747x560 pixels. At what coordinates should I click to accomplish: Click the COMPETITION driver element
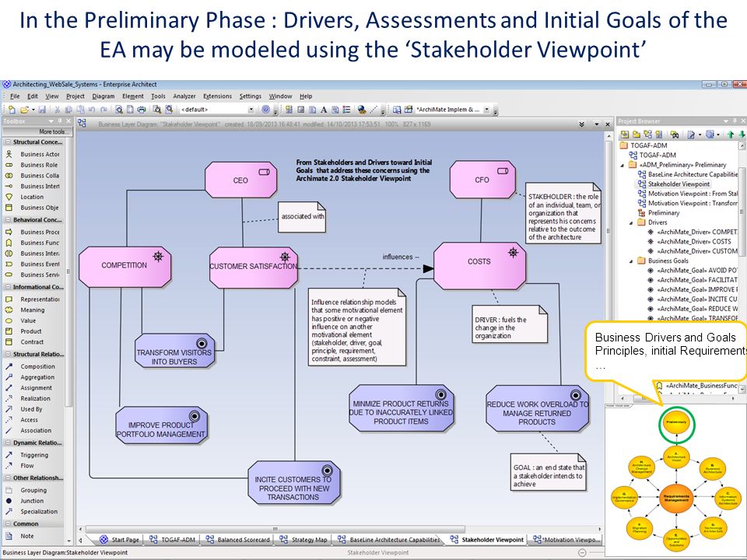[x=124, y=267]
